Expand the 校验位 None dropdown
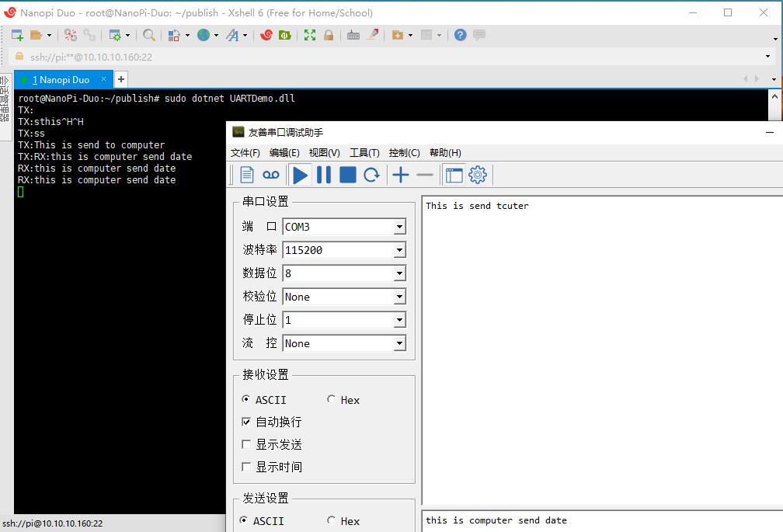 pyautogui.click(x=399, y=297)
